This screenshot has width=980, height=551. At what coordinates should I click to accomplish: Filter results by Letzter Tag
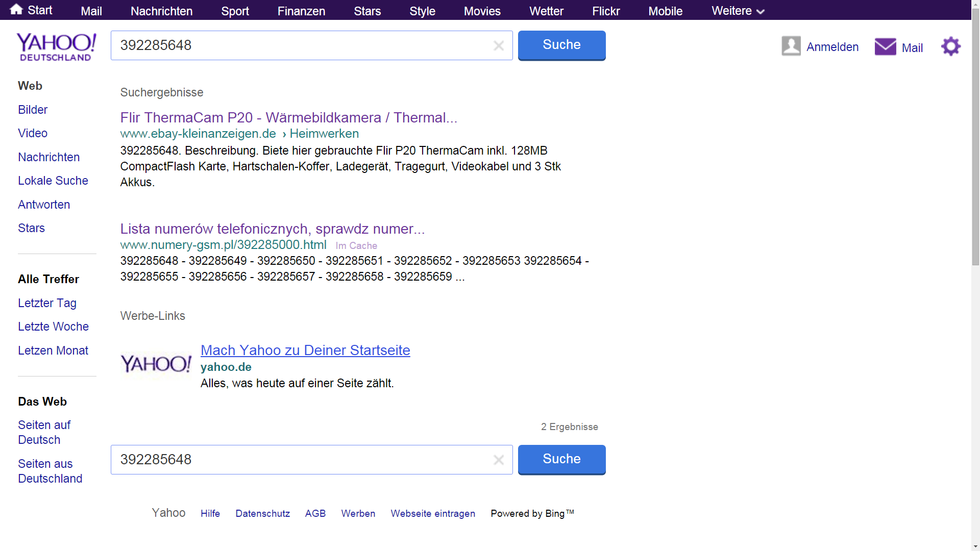coord(47,303)
